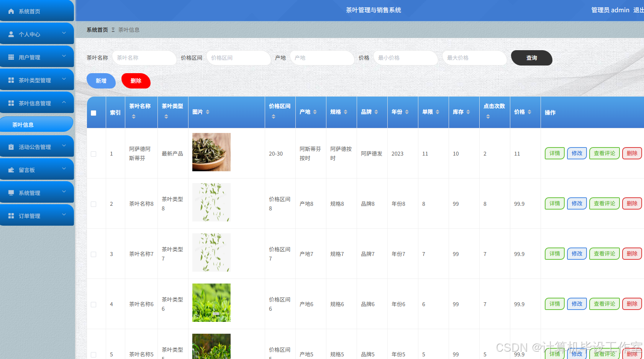Expand the 系统管理 menu chevron
This screenshot has height=359, width=644.
[x=64, y=192]
